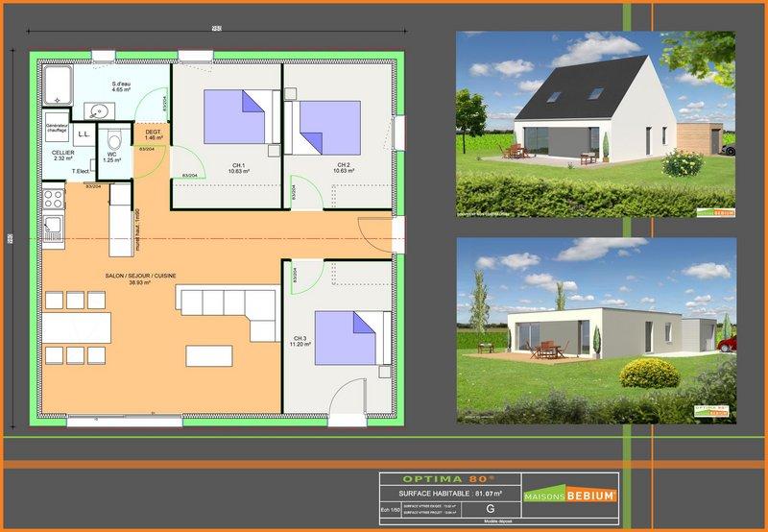Select the round bathroom sink
Viewport: 768px width, 532px height.
(98, 109)
